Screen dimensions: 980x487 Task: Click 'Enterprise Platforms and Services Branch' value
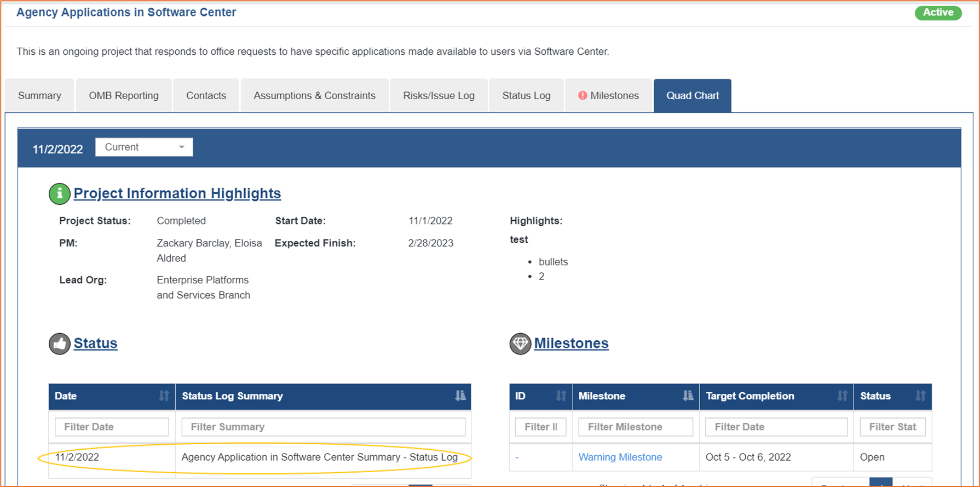click(203, 288)
